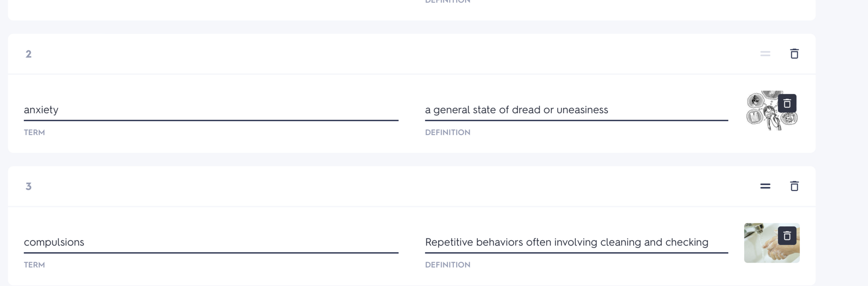Grab the reorder handle on card 3
Viewport: 868px width, 286px height.
(765, 186)
